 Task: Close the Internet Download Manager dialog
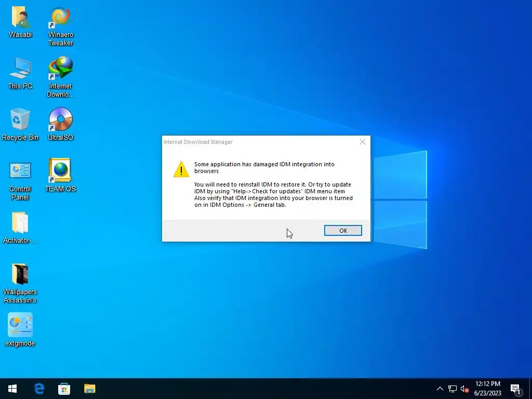pos(362,142)
